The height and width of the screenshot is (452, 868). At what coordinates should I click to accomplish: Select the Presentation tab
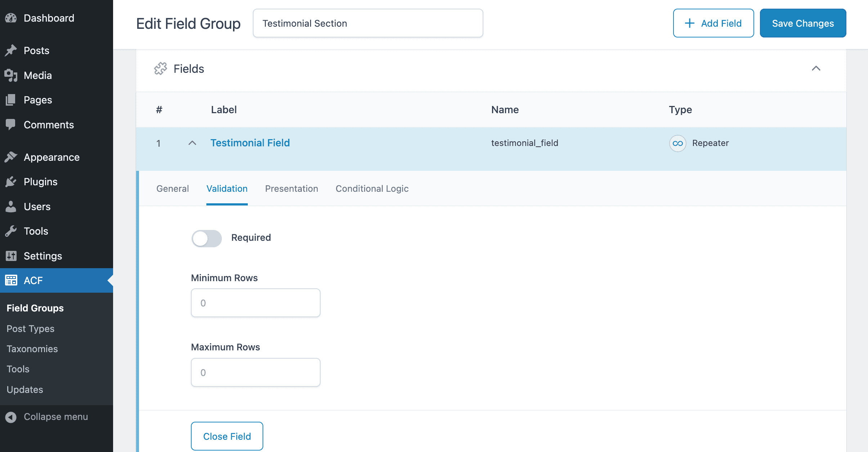point(292,189)
